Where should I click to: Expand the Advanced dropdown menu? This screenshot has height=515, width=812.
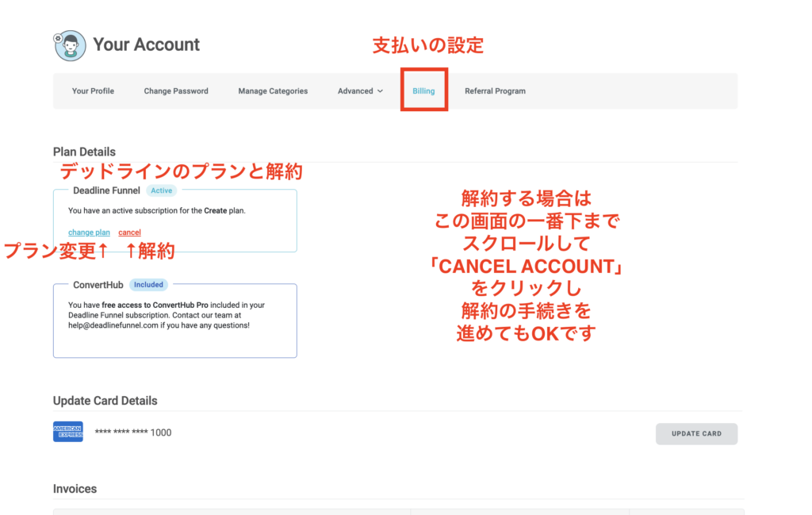[x=361, y=91]
